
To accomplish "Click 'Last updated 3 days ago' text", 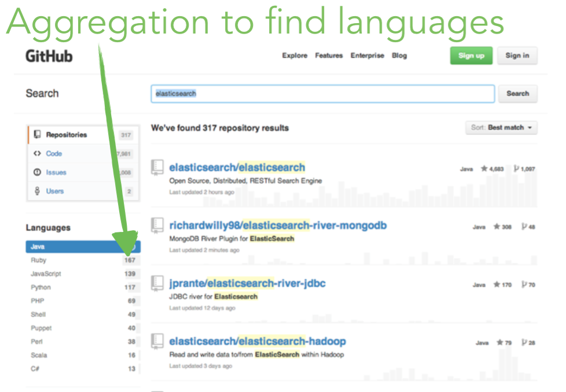I will coord(201,366).
